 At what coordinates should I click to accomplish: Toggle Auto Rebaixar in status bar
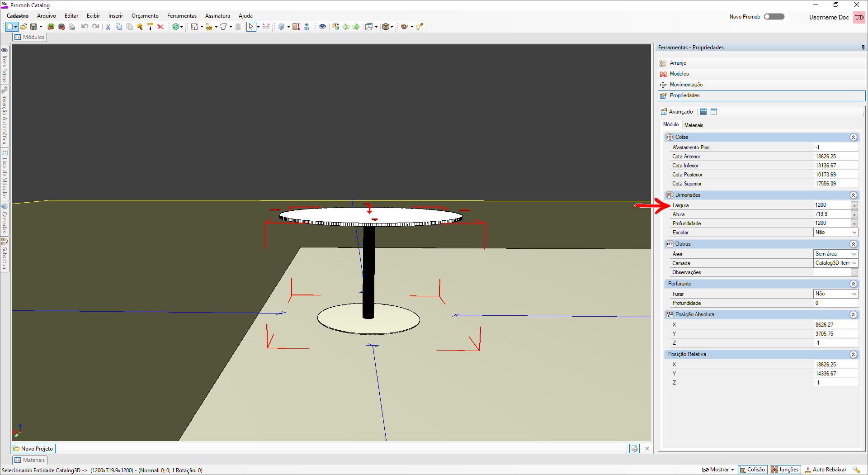tap(826, 470)
